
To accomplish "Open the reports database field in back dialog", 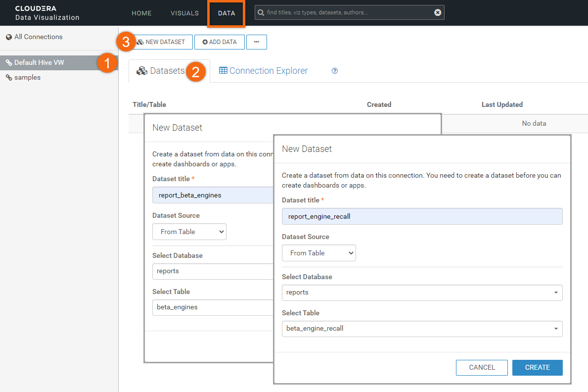I will 213,271.
